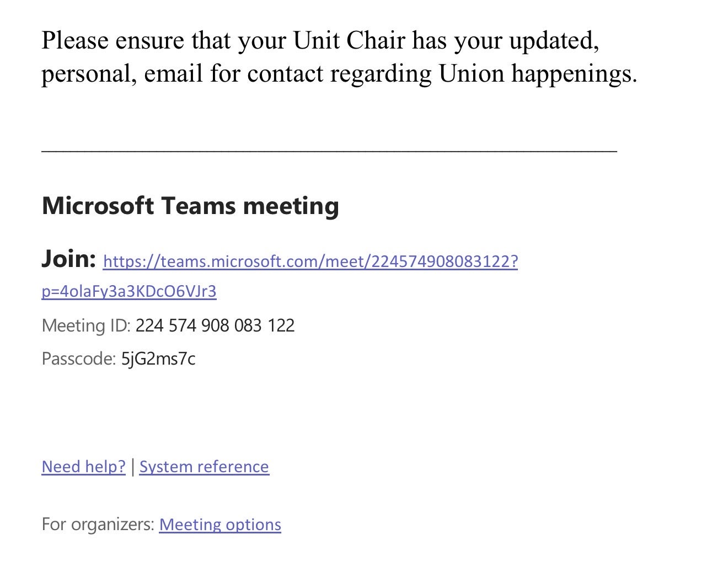The image size is (728, 561).
Task: Click the words Union happenings
Action: (538, 73)
